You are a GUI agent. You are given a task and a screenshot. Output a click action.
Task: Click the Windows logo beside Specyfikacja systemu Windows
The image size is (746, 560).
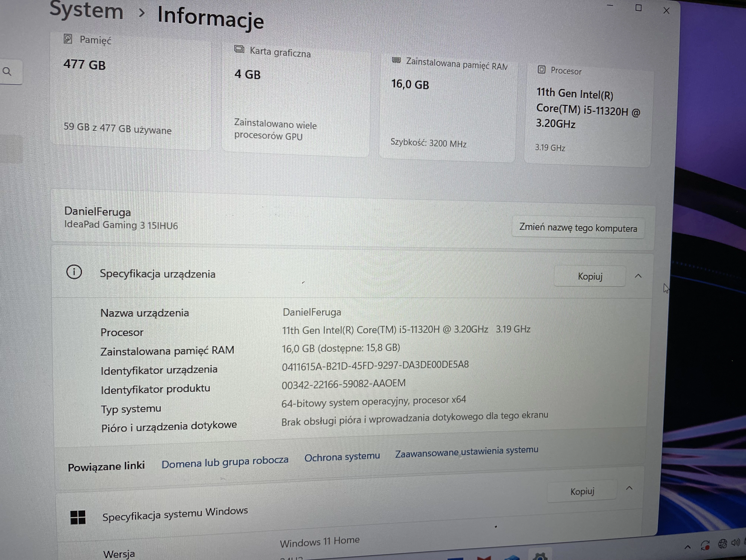point(78,517)
